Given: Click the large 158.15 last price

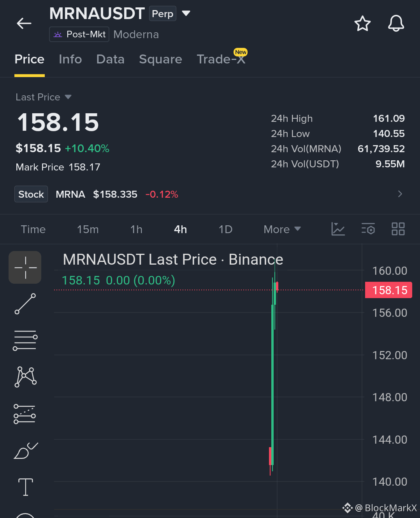Looking at the screenshot, I should point(58,122).
